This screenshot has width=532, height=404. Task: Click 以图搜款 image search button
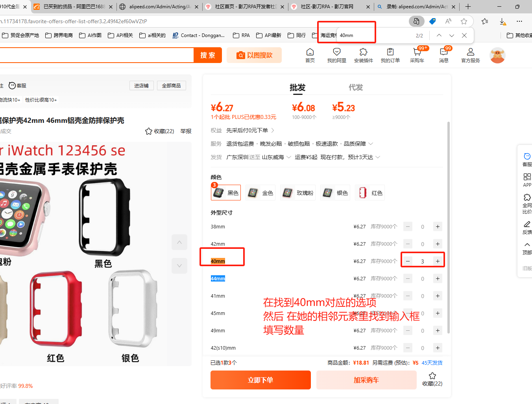(254, 55)
